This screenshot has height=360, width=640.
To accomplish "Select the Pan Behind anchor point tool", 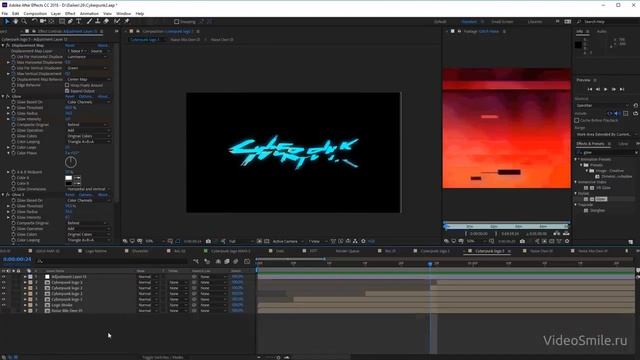I will coord(51,21).
